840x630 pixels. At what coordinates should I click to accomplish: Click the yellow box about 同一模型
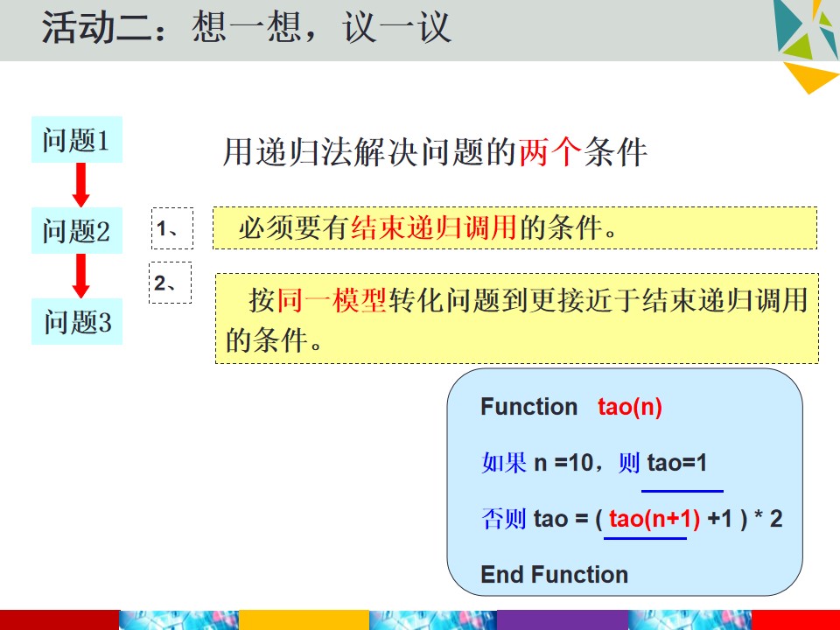(517, 318)
